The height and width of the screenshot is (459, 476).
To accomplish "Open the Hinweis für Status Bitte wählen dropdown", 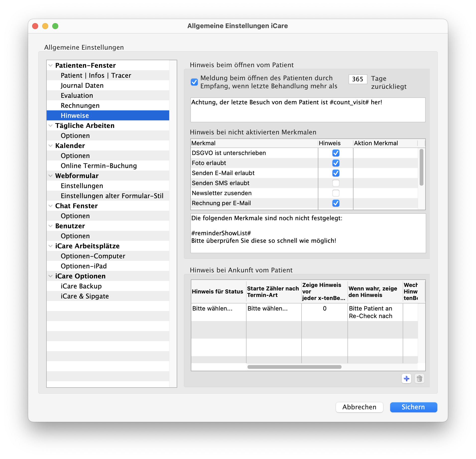I will point(218,309).
